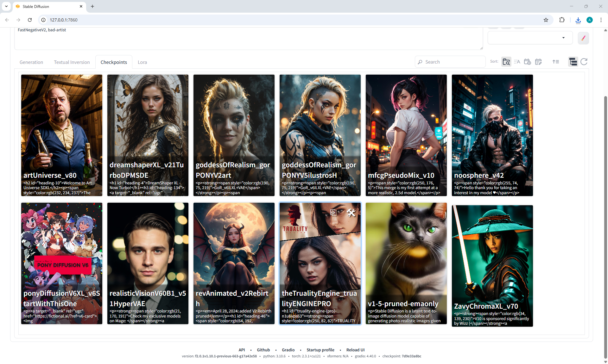Sort checkpoints by name icon
This screenshot has width=608, height=364.
point(517,62)
